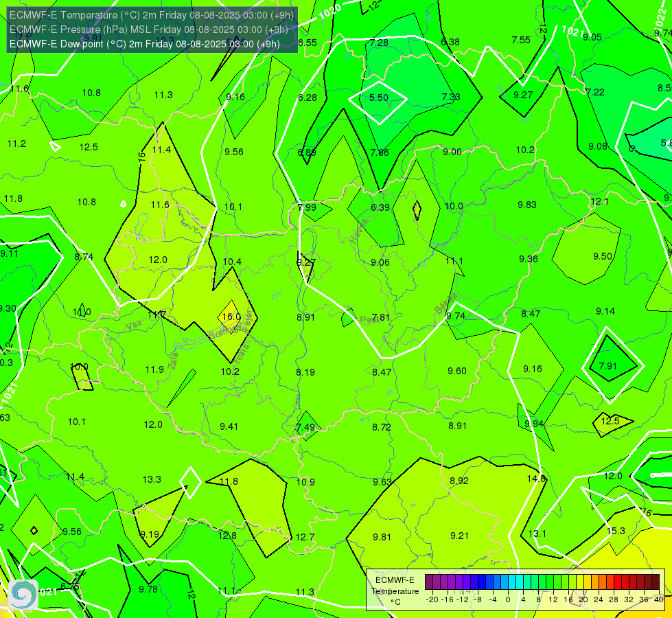Click the 7.99 temperature value

[307, 207]
